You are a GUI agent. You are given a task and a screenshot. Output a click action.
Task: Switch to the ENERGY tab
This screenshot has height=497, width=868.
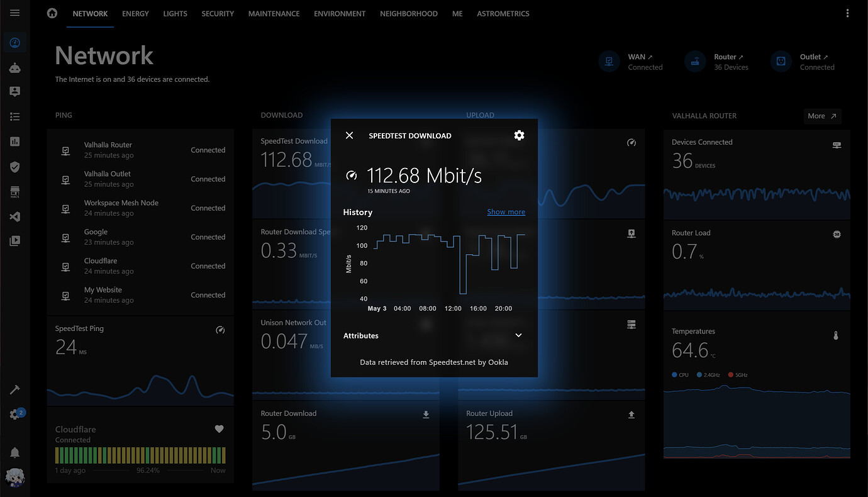(135, 13)
